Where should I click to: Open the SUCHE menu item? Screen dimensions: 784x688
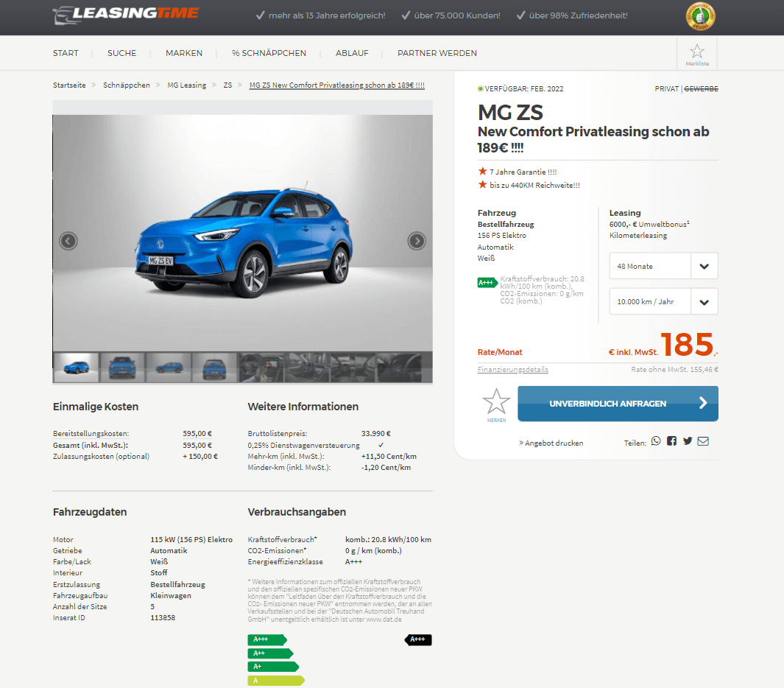pos(121,53)
